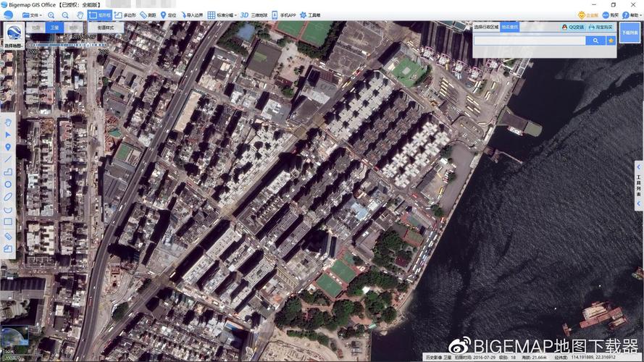Viewport: 644px width, 362px height.
Task: Select the area measure tool at sidebar bottom
Action: 8,249
